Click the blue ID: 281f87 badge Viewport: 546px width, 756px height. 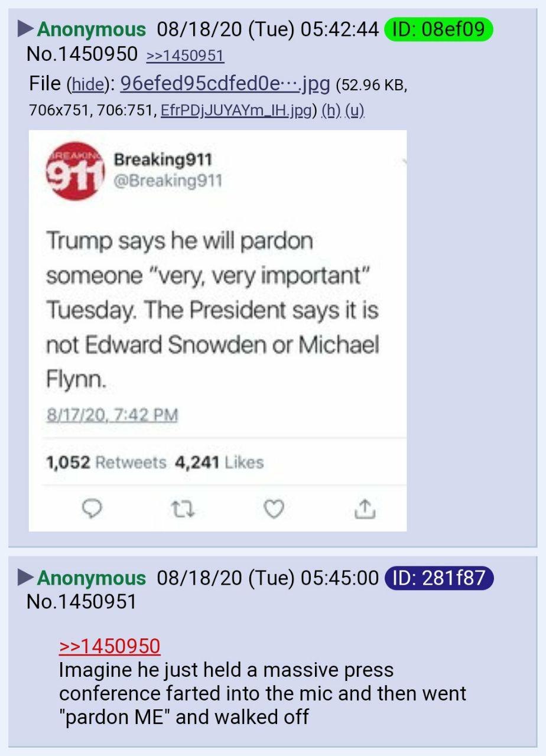pyautogui.click(x=438, y=578)
